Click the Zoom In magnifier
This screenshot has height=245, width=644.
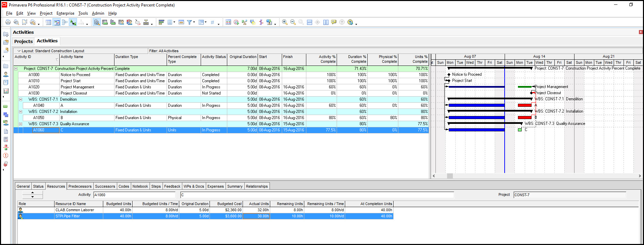click(285, 22)
